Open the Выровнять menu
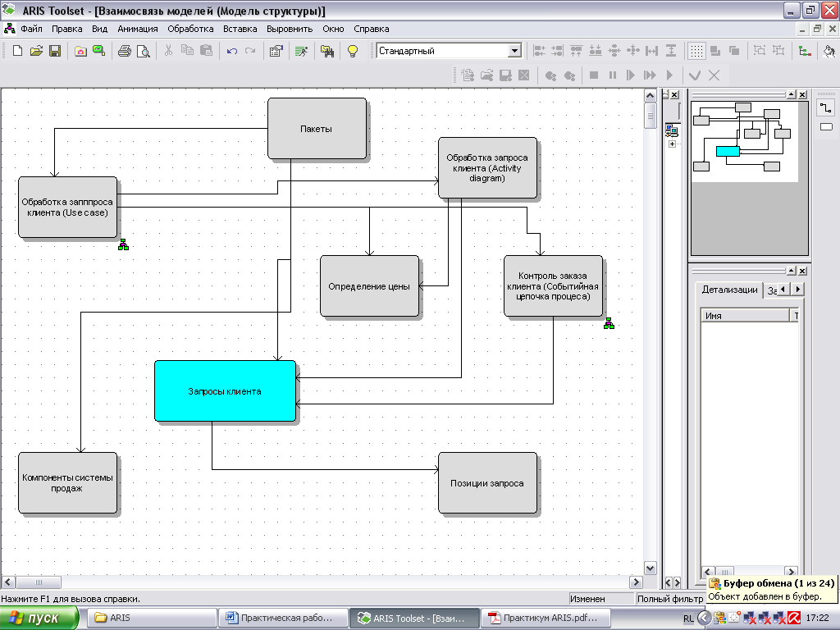 pyautogui.click(x=290, y=29)
